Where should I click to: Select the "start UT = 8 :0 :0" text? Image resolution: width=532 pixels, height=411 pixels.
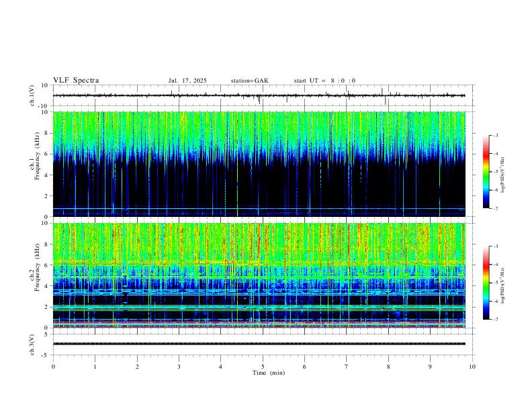[x=324, y=81]
